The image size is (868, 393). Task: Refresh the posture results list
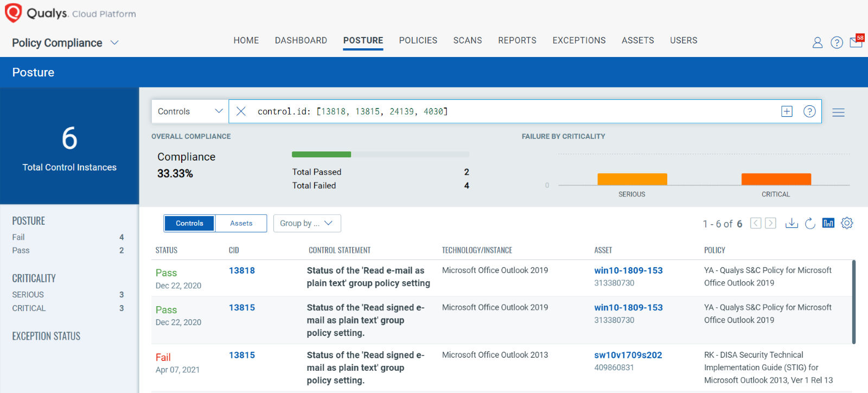click(x=810, y=223)
